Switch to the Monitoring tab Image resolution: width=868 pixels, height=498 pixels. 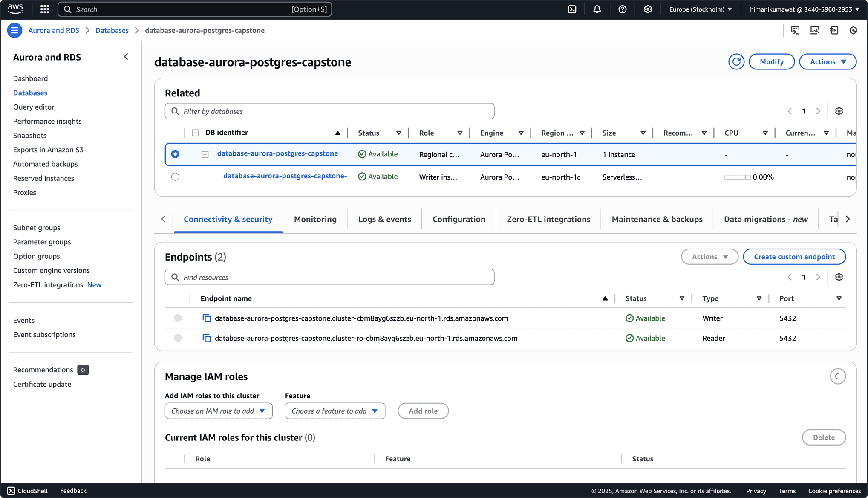315,219
